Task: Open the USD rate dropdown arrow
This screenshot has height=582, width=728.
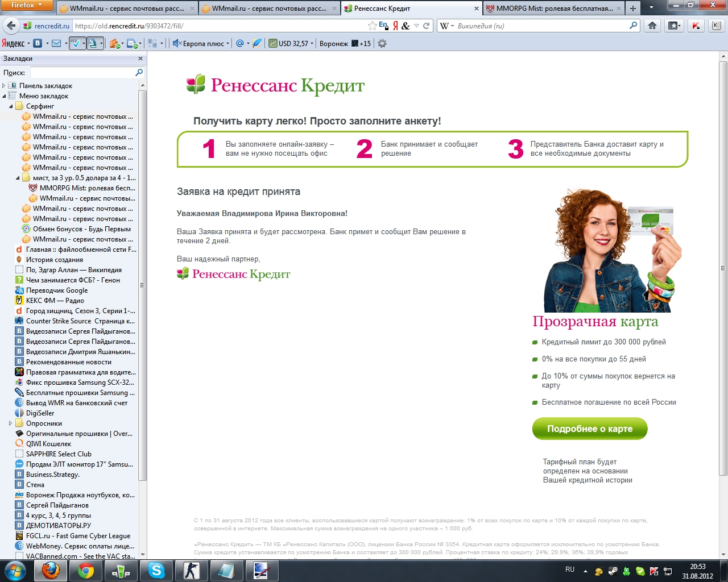Action: click(312, 43)
